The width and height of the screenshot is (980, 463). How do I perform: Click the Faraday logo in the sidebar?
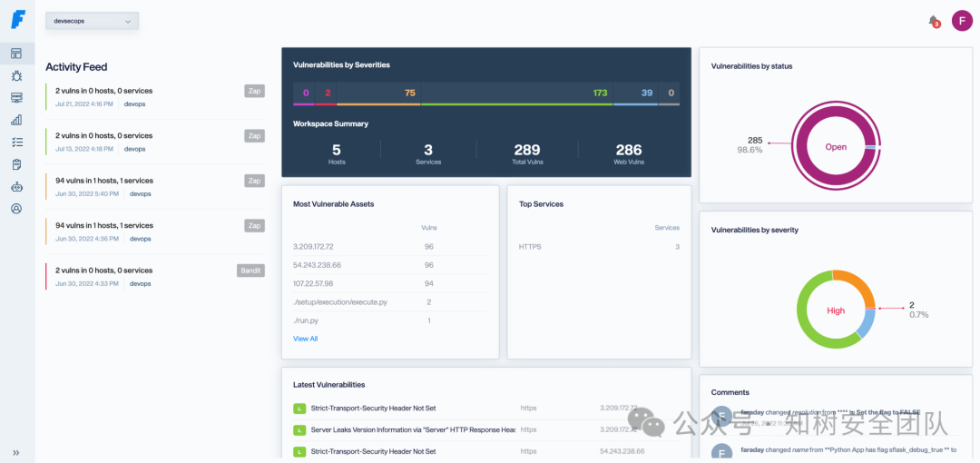tap(17, 19)
